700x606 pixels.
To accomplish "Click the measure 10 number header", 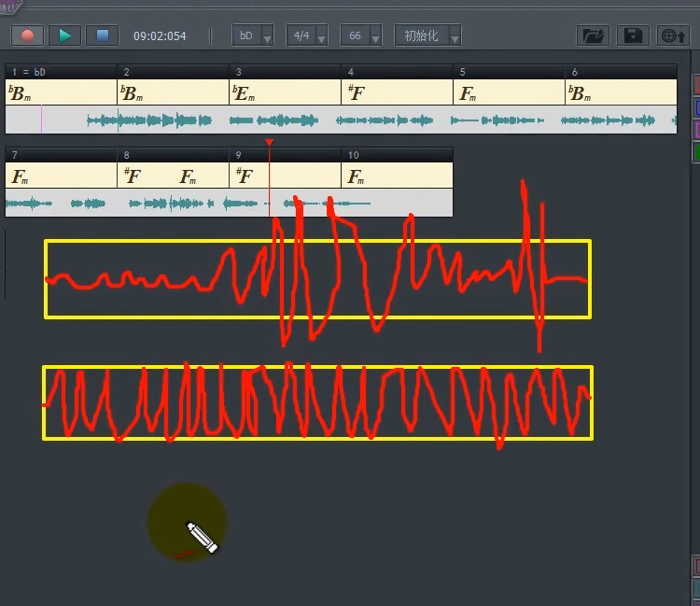I will click(397, 155).
